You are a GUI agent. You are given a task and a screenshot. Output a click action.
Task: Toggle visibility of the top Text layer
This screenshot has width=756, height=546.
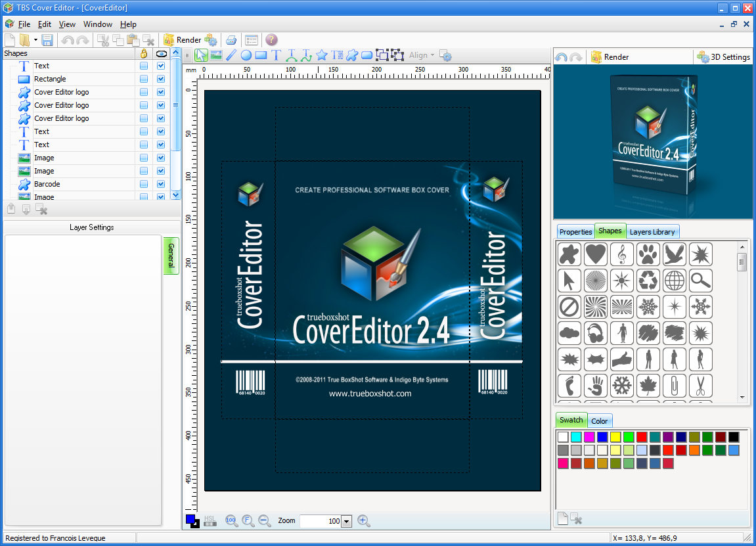(x=161, y=66)
